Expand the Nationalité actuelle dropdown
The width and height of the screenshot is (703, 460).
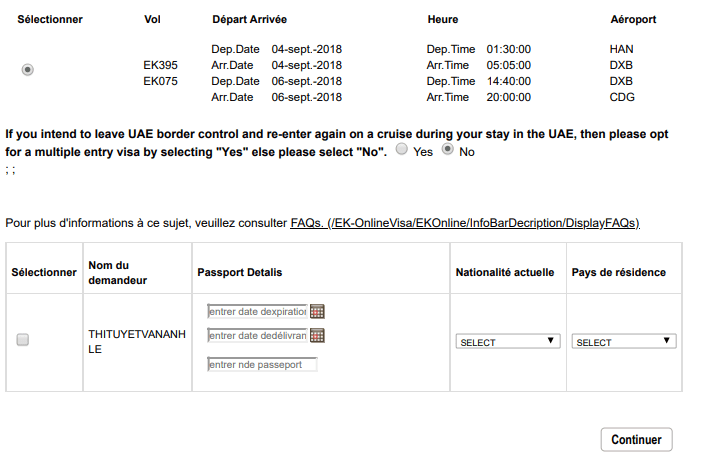pos(507,341)
